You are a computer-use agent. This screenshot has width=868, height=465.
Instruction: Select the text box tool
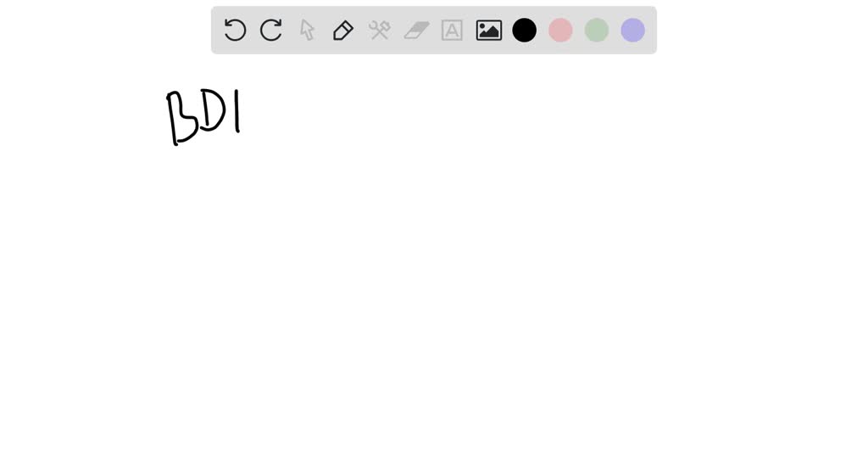click(x=453, y=30)
